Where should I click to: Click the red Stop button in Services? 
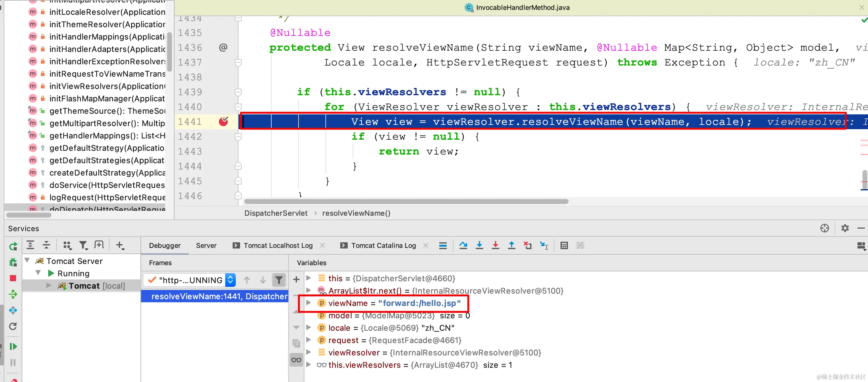coord(13,278)
